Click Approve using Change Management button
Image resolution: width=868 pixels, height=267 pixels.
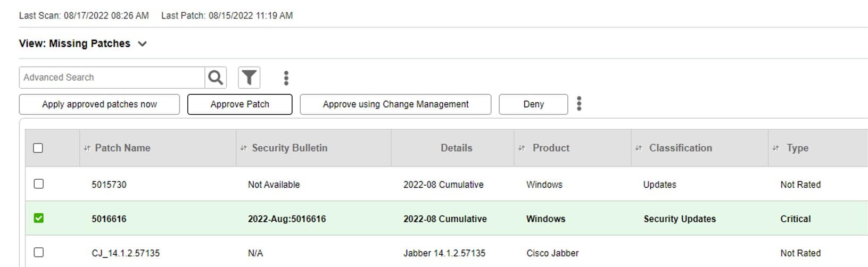395,104
